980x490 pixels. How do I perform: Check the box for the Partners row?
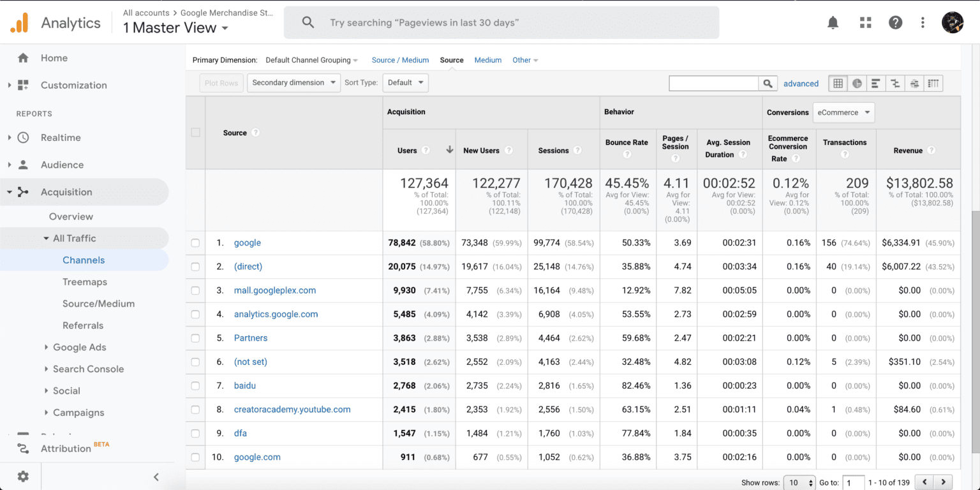[x=195, y=338]
